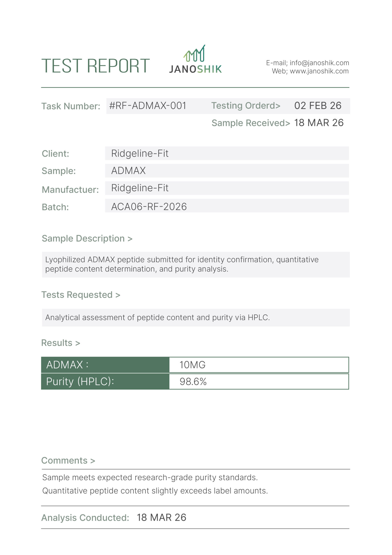Click the Analysis Conducted date 18 MAR 26
The image size is (392, 555).
coord(161,517)
